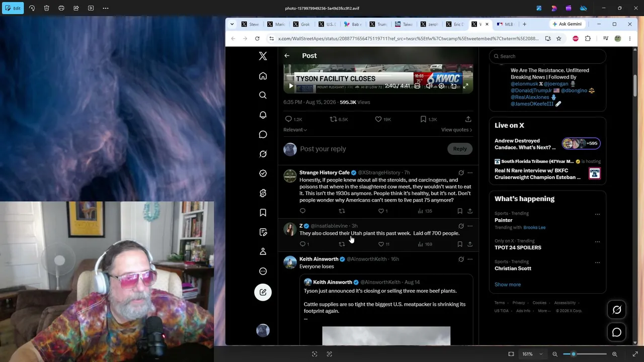Open Profile icon in X sidebar
Image resolution: width=644 pixels, height=362 pixels.
pyautogui.click(x=263, y=251)
